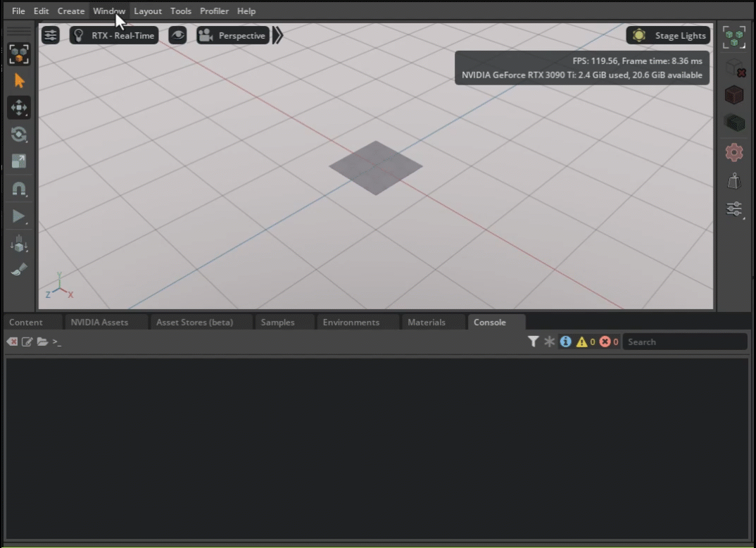
Task: Toggle the viewport display eye icon
Action: 177,35
